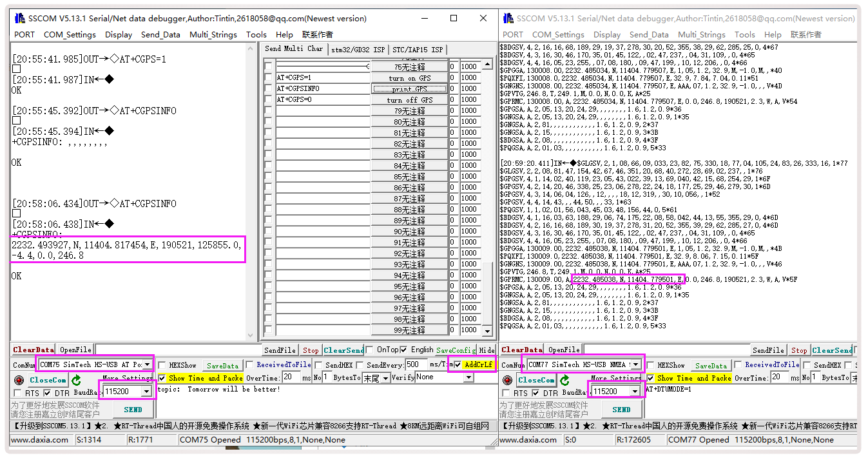Viewport: 868px width, 458px height.
Task: Click Stop button in COM75 window
Action: [x=311, y=350]
